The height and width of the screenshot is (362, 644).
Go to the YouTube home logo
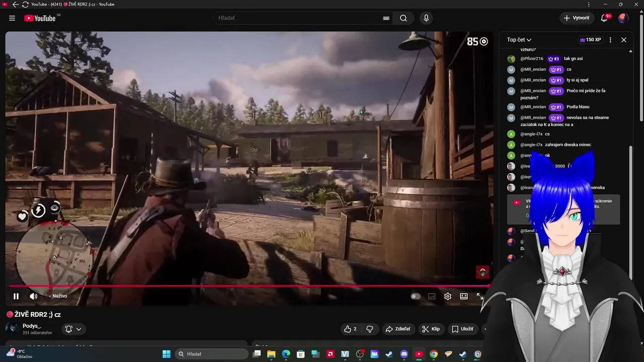click(x=40, y=18)
